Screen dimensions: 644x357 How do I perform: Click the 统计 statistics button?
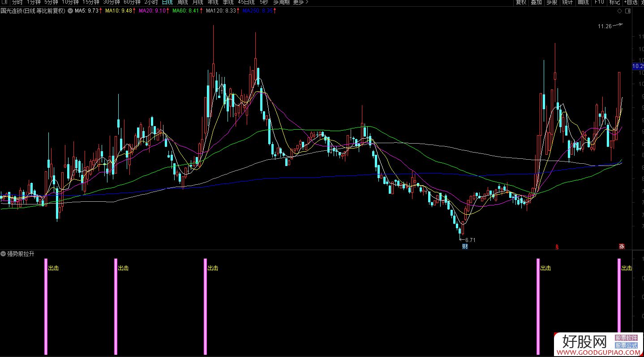pos(567,2)
